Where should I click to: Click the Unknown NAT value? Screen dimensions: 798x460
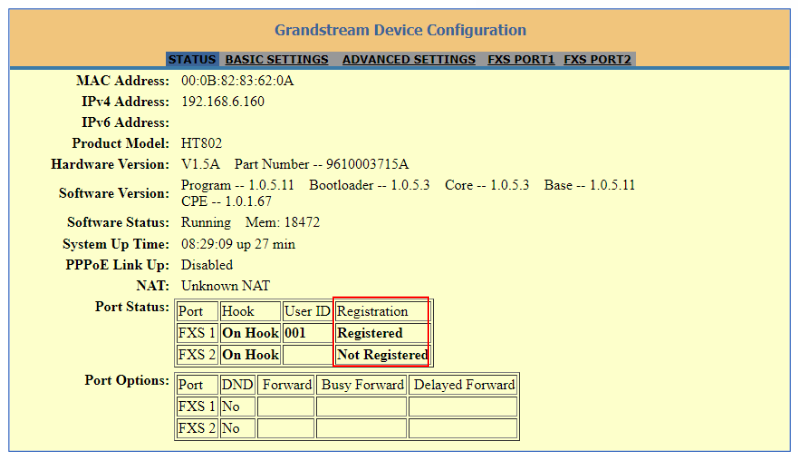tap(225, 286)
